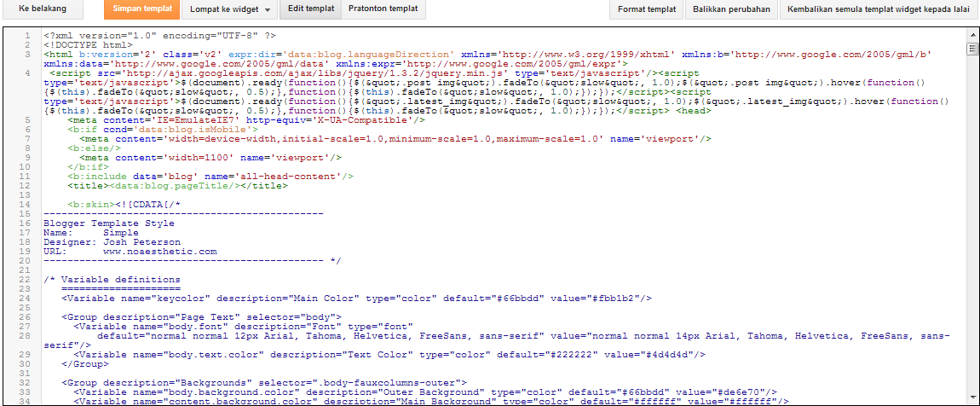Click line number 4 in the gutter

click(x=29, y=73)
